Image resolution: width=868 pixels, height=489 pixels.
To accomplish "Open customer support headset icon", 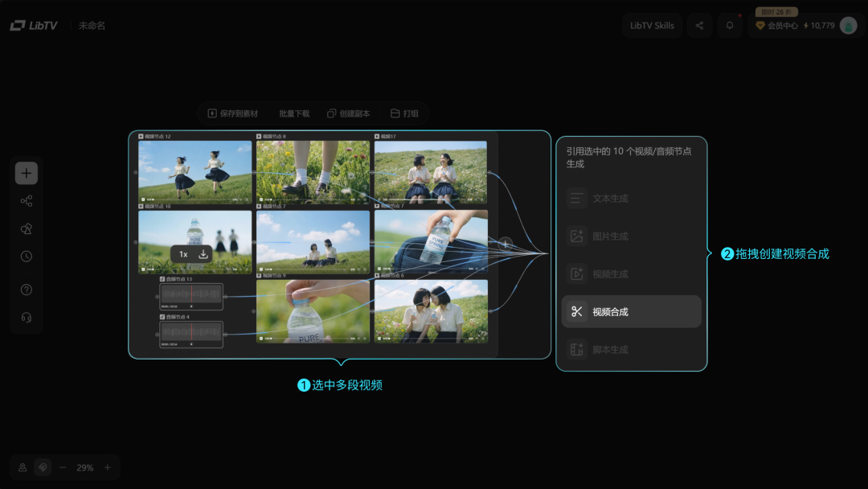I will 27,317.
